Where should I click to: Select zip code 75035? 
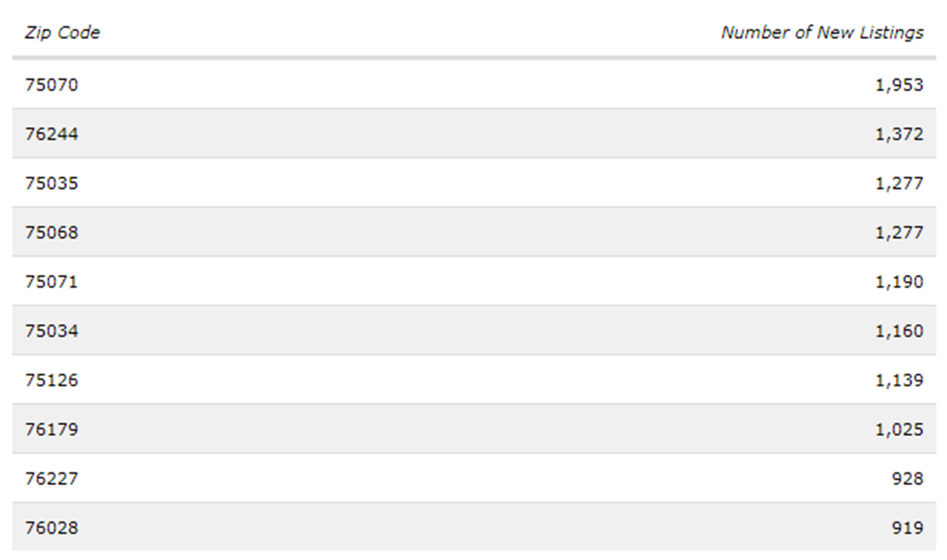[52, 183]
